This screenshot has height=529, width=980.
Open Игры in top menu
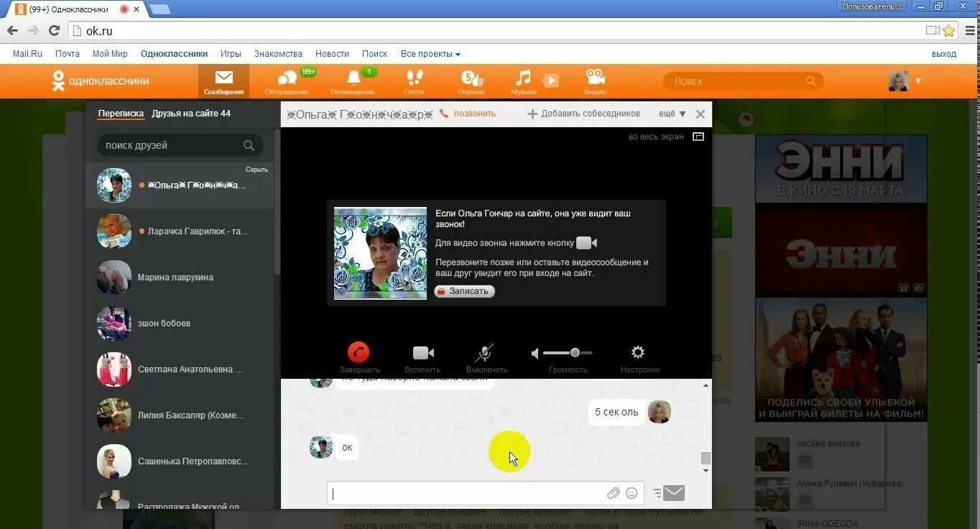[231, 54]
